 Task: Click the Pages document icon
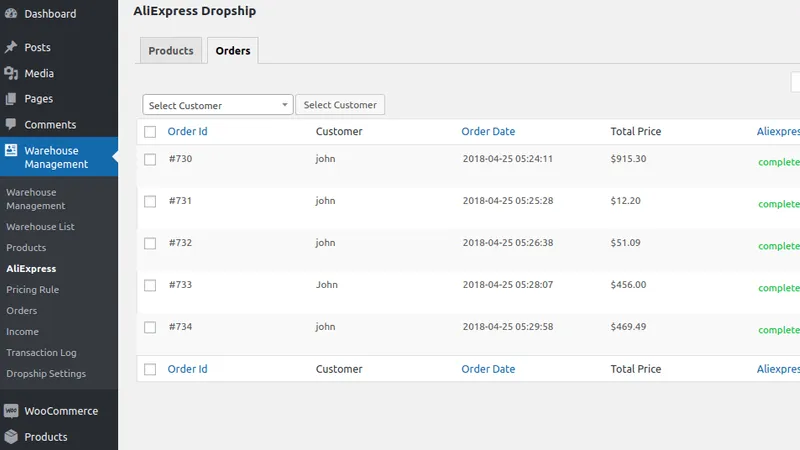[11, 98]
